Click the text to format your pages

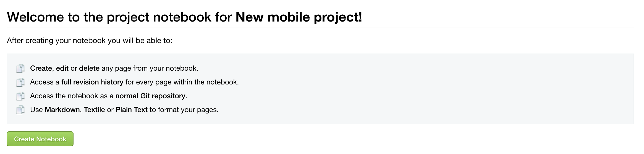(x=184, y=110)
